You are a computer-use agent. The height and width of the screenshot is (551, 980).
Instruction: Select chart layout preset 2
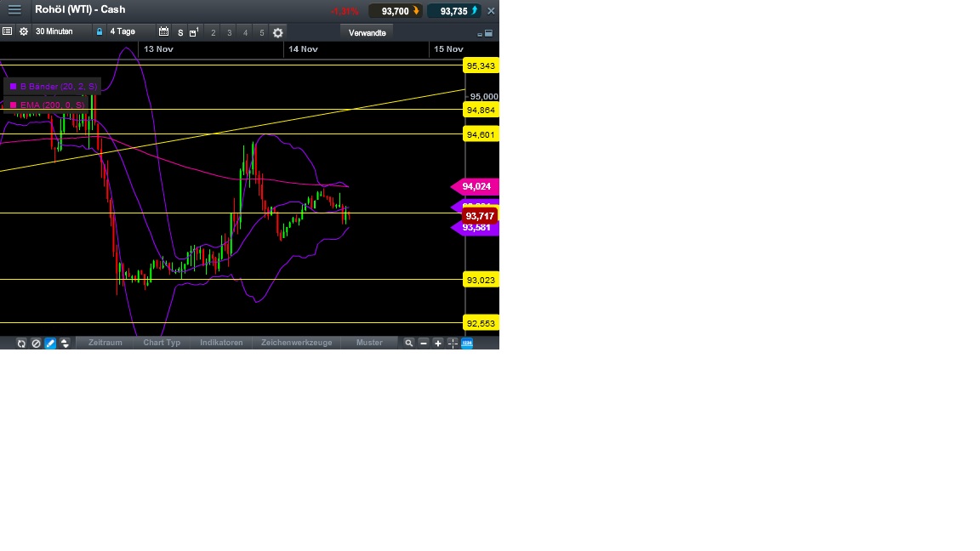pos(212,31)
